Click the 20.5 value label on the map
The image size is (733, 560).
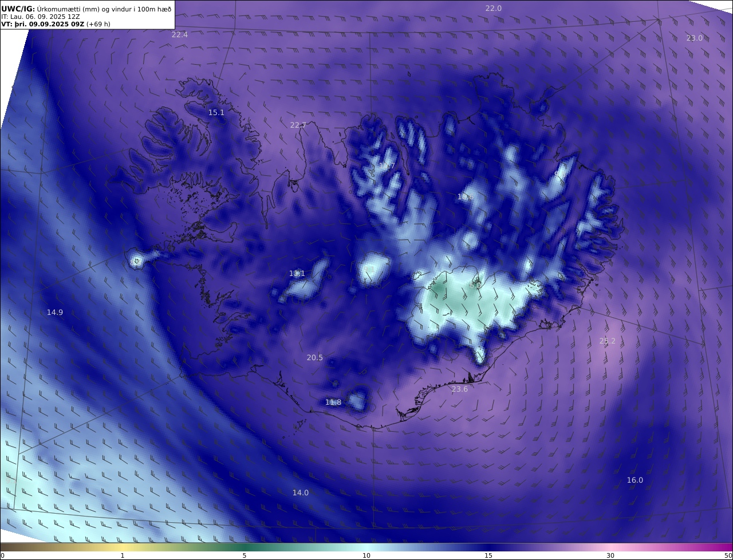click(314, 357)
